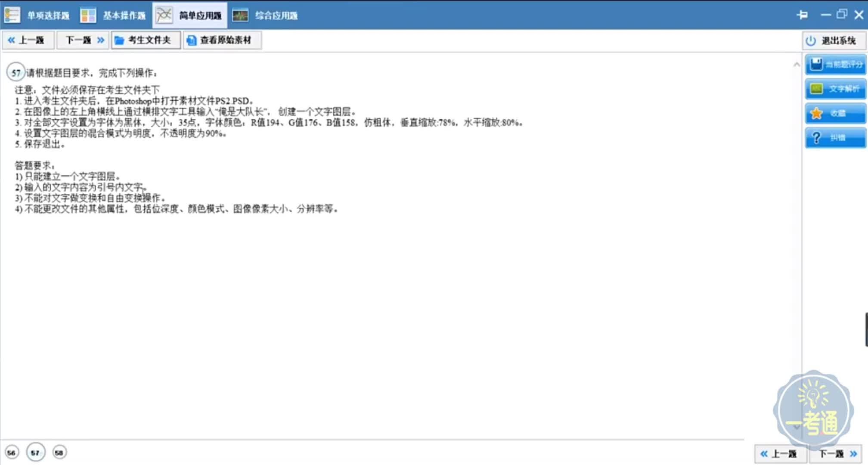Click step 4 line about 混合模式为明度
Viewport: 868px width, 465px height.
(121, 133)
